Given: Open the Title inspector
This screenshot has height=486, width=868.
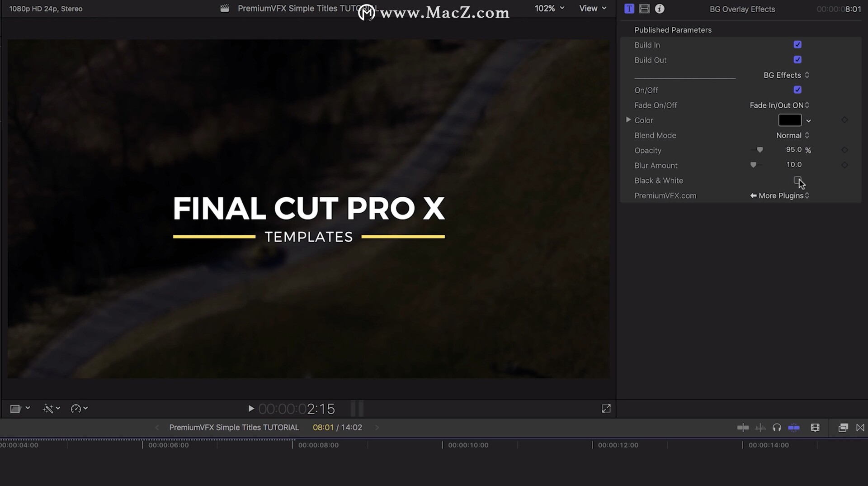Looking at the screenshot, I should [629, 8].
